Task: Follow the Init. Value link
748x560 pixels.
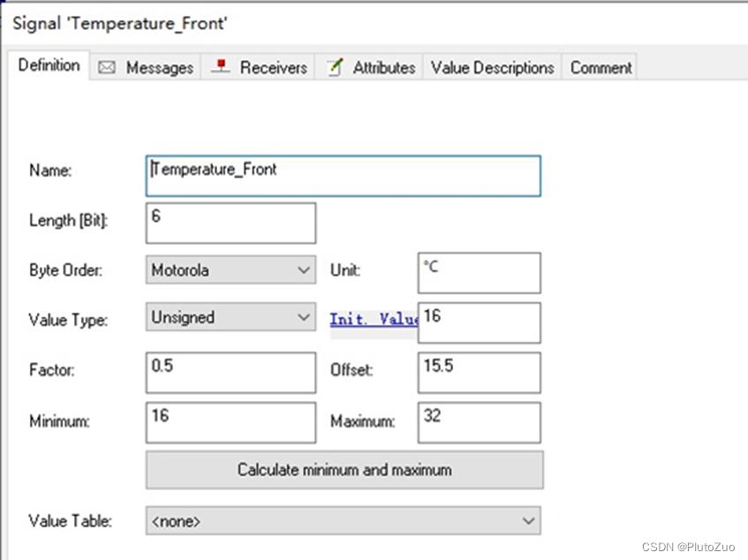Action: [x=374, y=319]
